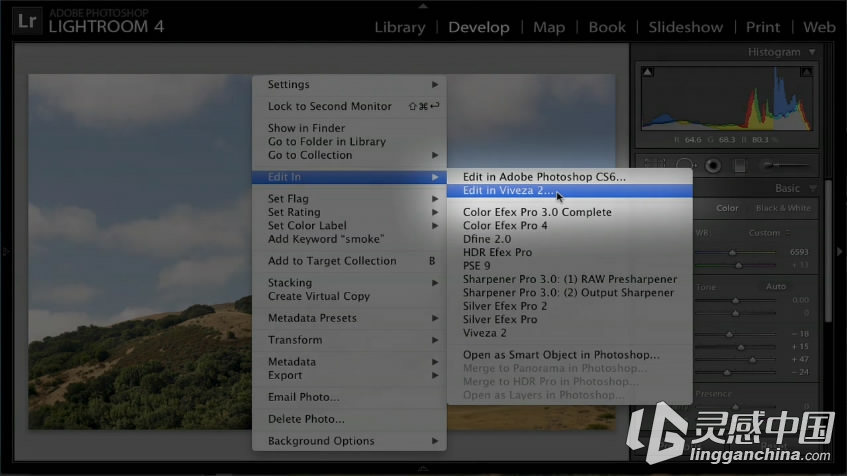Click the Exposure slider handle

(x=735, y=300)
